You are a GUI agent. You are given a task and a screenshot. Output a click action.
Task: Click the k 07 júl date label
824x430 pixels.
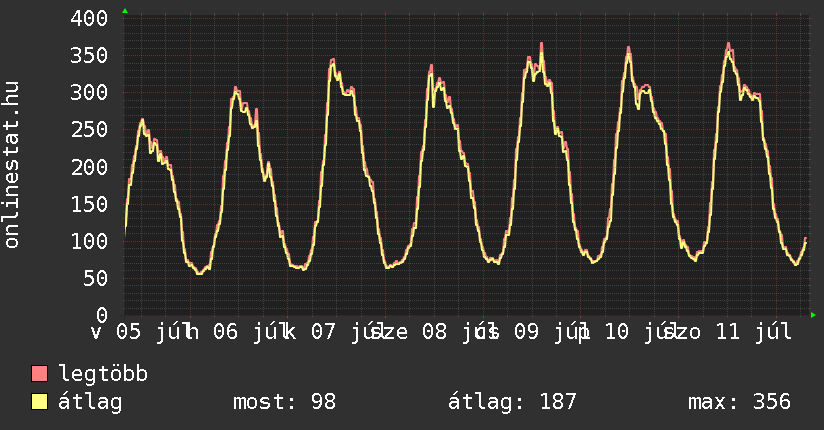pyautogui.click(x=331, y=332)
